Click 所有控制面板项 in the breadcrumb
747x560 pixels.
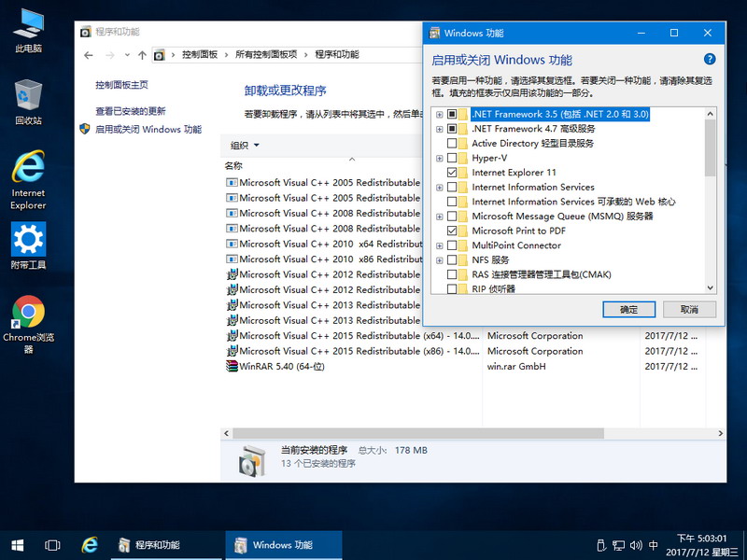tap(266, 55)
